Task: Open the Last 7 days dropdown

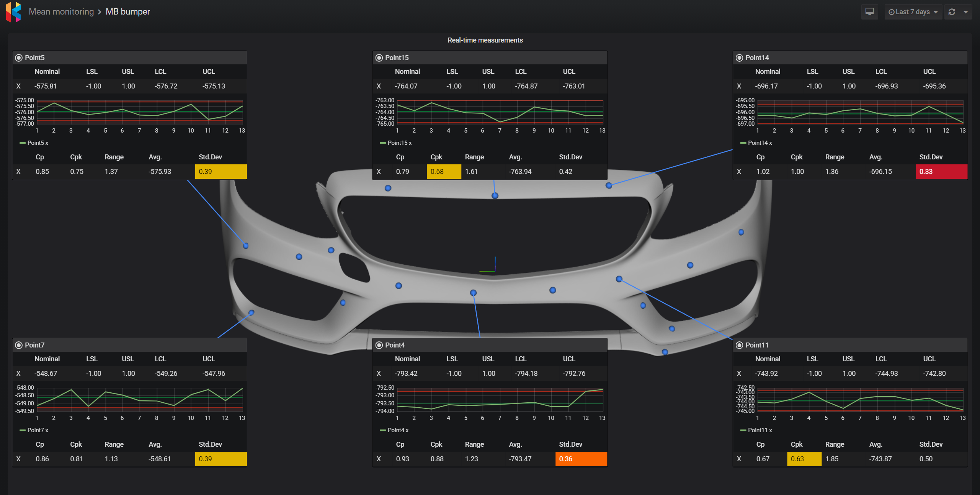Action: (x=916, y=11)
